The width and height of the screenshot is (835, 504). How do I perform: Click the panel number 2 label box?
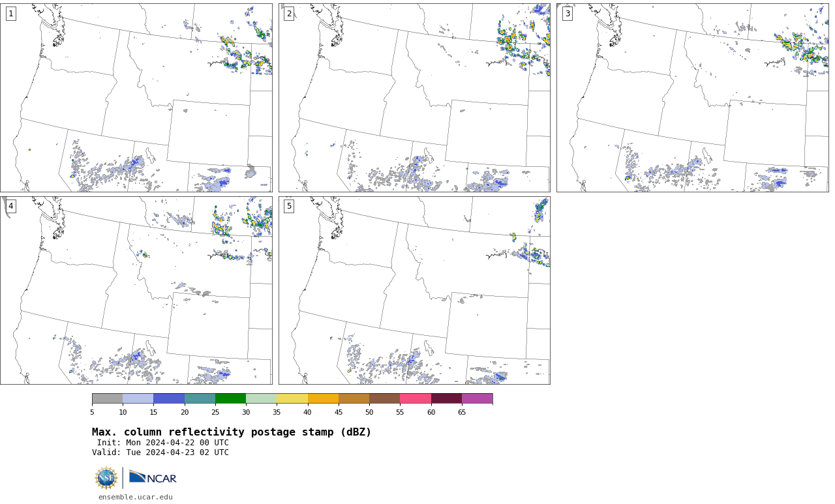[289, 14]
